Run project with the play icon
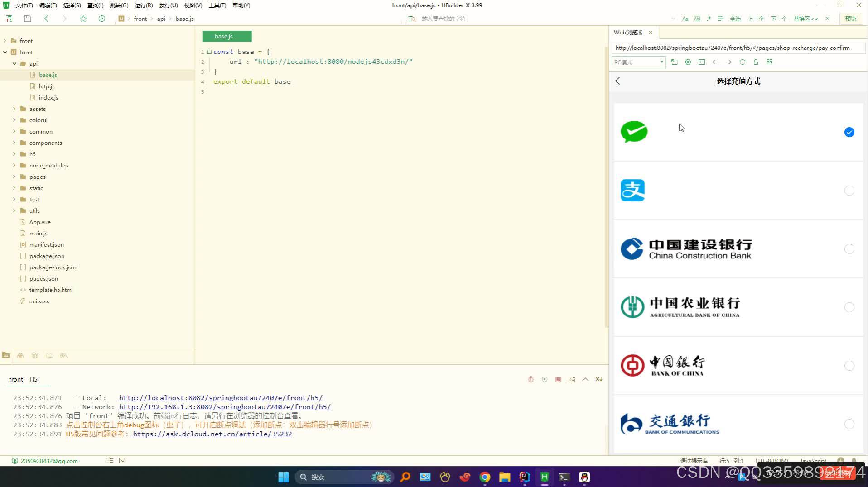 click(101, 19)
